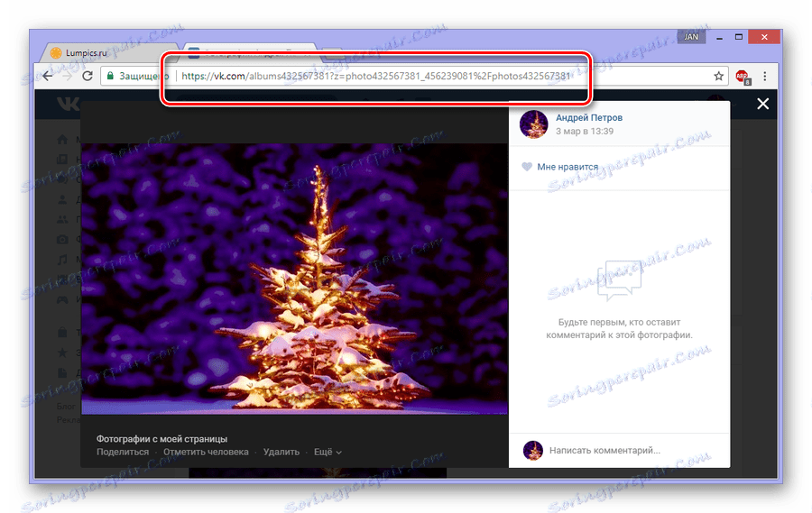This screenshot has height=513, width=812.
Task: Open the Adblock extension icon
Action: [x=743, y=77]
